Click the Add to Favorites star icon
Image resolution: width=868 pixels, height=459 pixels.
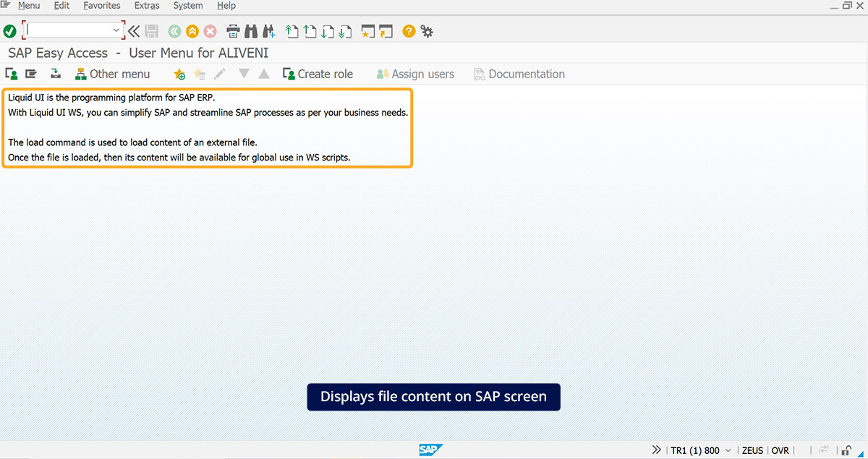pos(179,74)
